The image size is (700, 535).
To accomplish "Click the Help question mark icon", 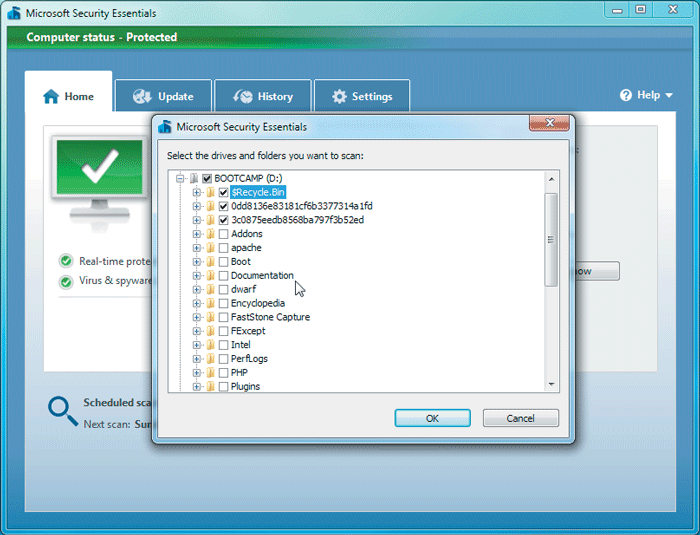I will (x=626, y=95).
